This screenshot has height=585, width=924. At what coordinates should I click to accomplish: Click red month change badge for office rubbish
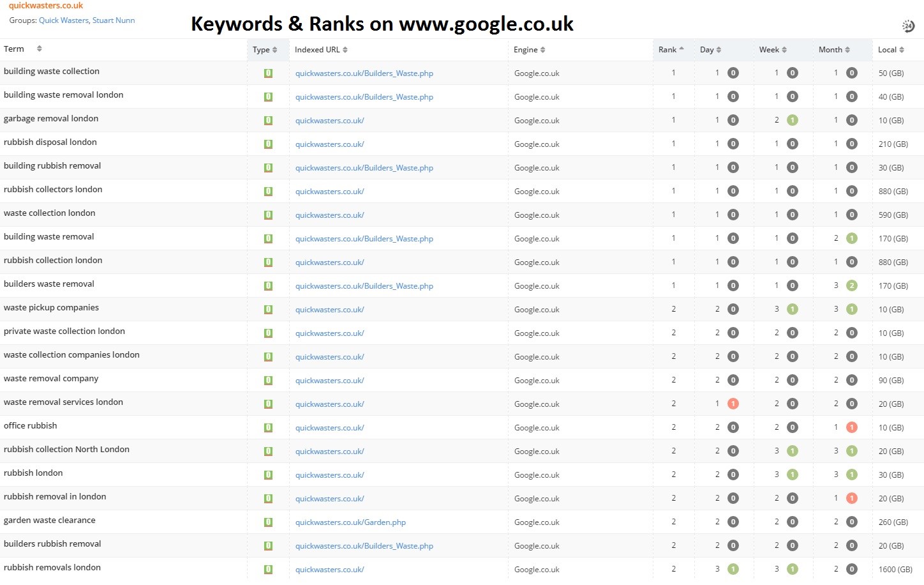click(852, 427)
